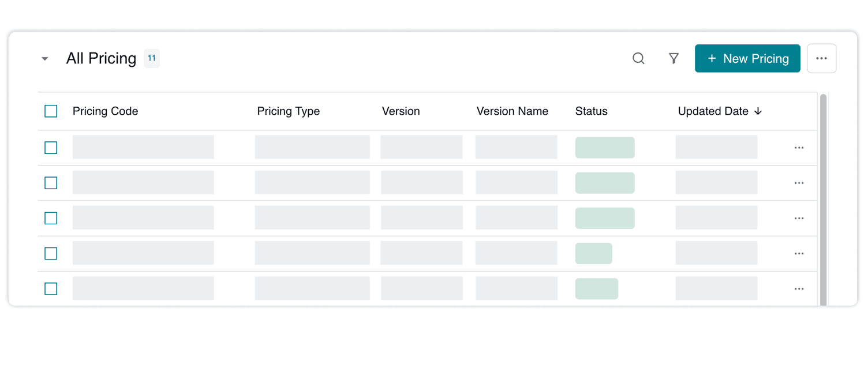
Task: Open the New Pricing plus dropdown
Action: click(x=713, y=58)
